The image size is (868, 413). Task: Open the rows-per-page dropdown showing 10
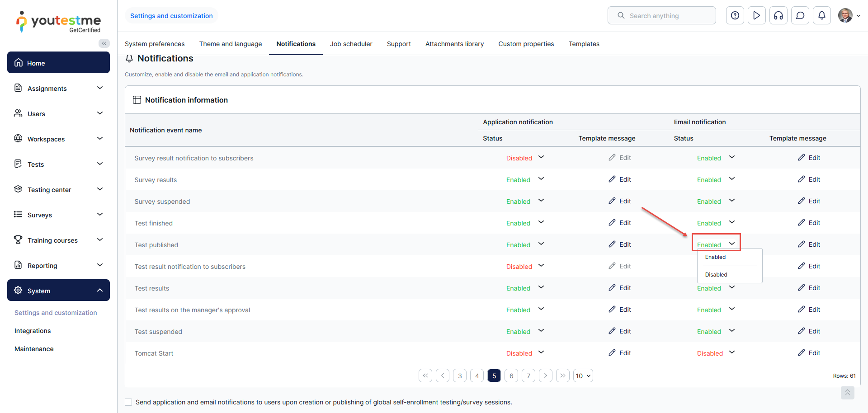583,376
